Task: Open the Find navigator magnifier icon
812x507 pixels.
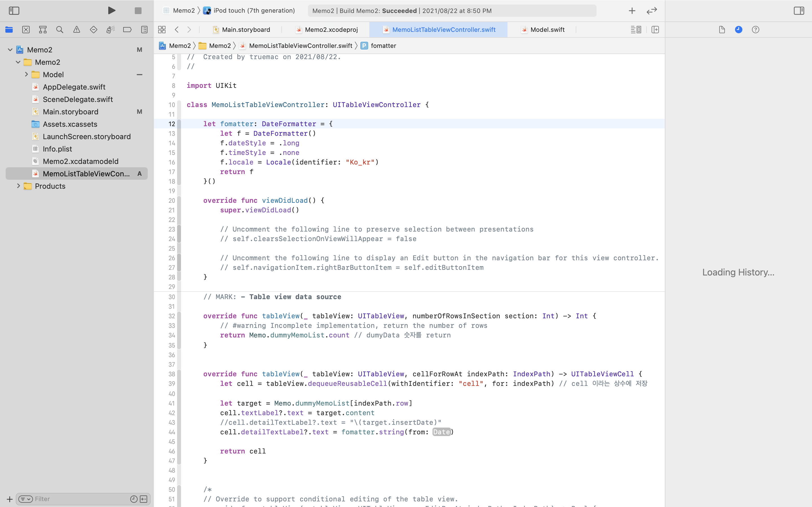Action: [60, 30]
